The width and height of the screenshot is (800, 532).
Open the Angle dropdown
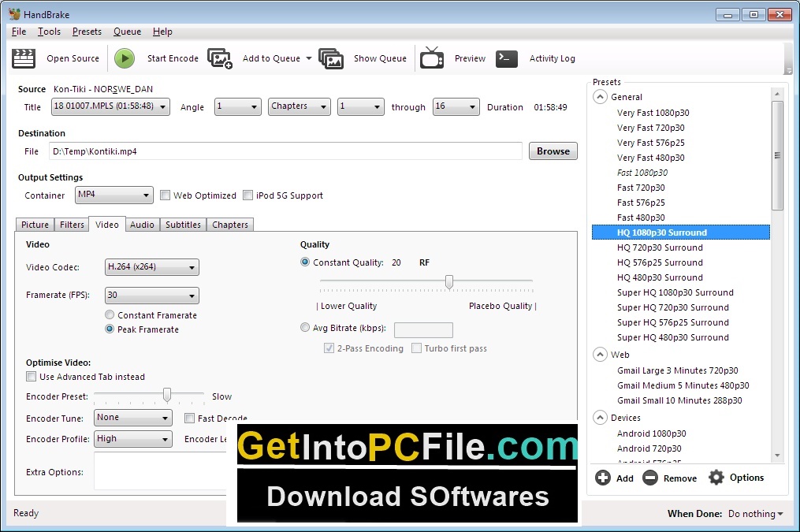tap(238, 106)
